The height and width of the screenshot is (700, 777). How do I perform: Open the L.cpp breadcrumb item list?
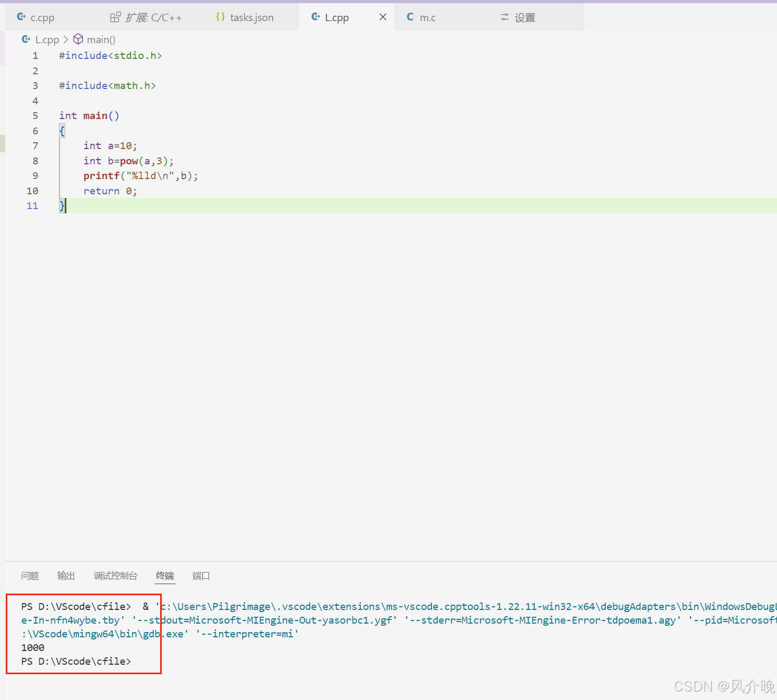pyautogui.click(x=47, y=39)
